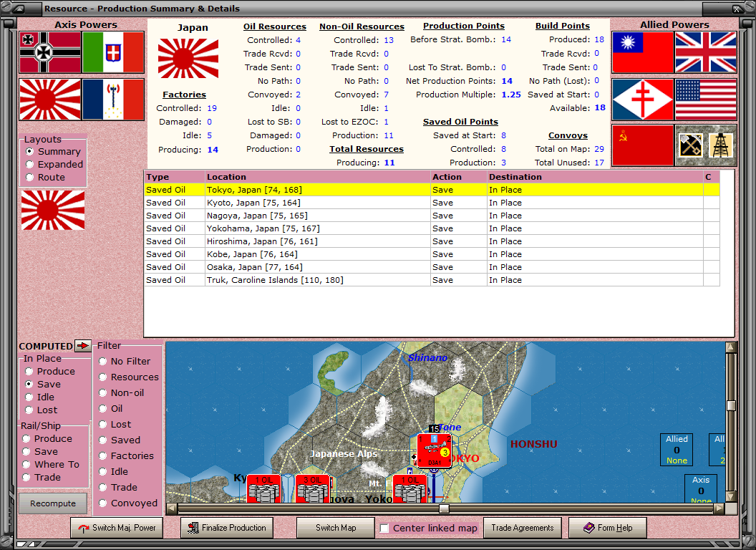Click map vertical scrollbar up arrow
Screen dimensions: 756x550
[731, 347]
